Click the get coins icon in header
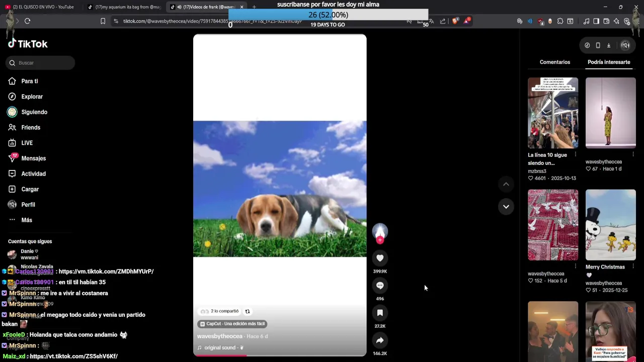This screenshot has height=362, width=644. point(587,45)
